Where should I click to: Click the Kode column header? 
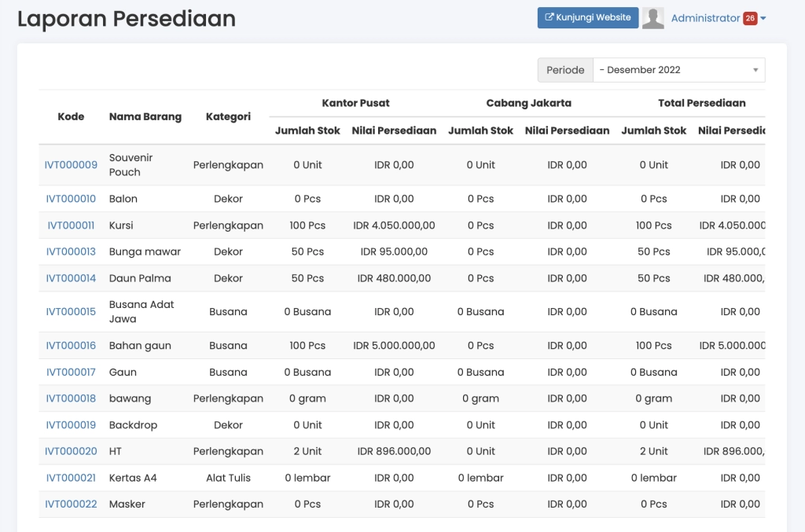[x=71, y=117]
